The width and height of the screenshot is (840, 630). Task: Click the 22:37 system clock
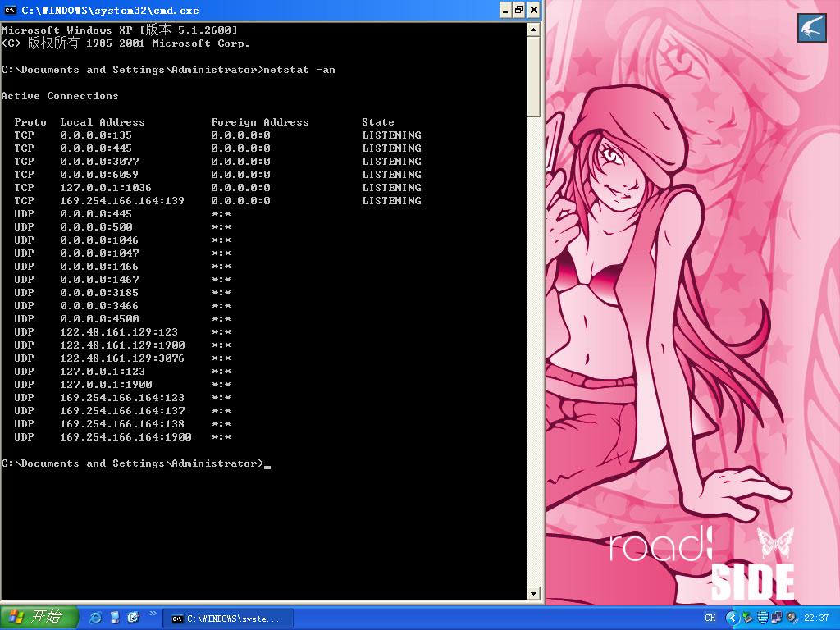816,619
